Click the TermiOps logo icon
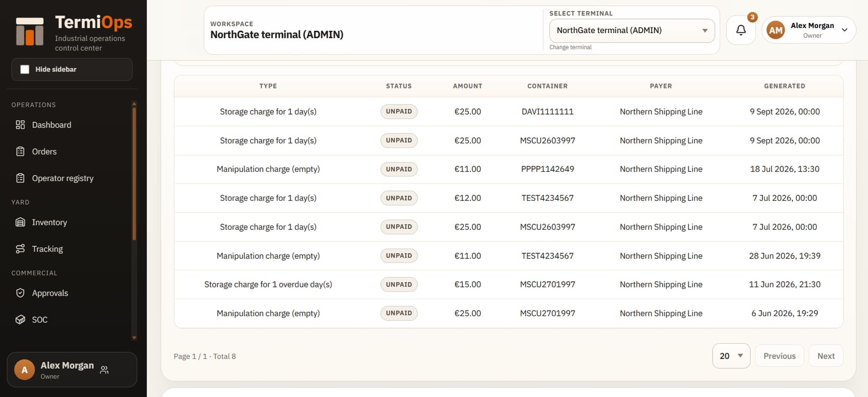The height and width of the screenshot is (397, 868). (30, 31)
